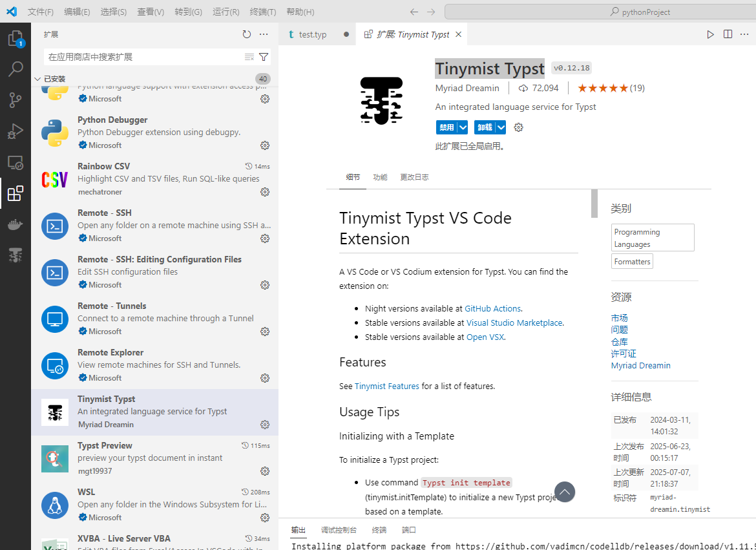This screenshot has width=756, height=550.
Task: Switch to 功能 tab
Action: tap(380, 177)
